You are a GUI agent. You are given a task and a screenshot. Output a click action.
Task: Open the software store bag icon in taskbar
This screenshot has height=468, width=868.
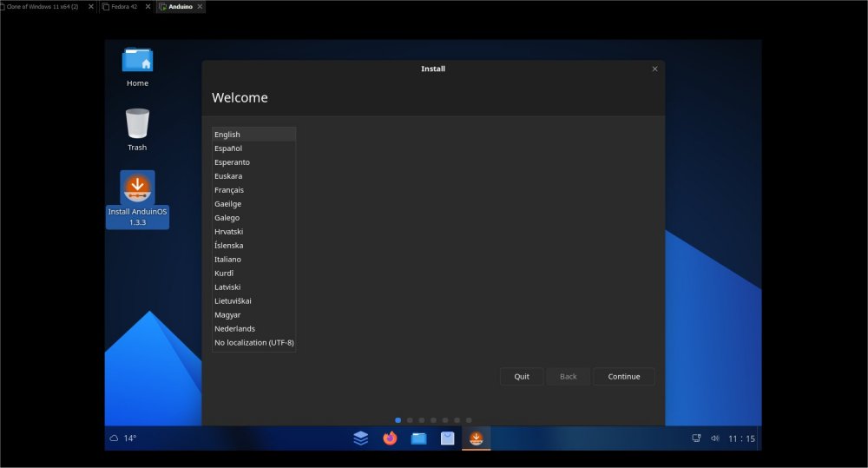pos(447,438)
